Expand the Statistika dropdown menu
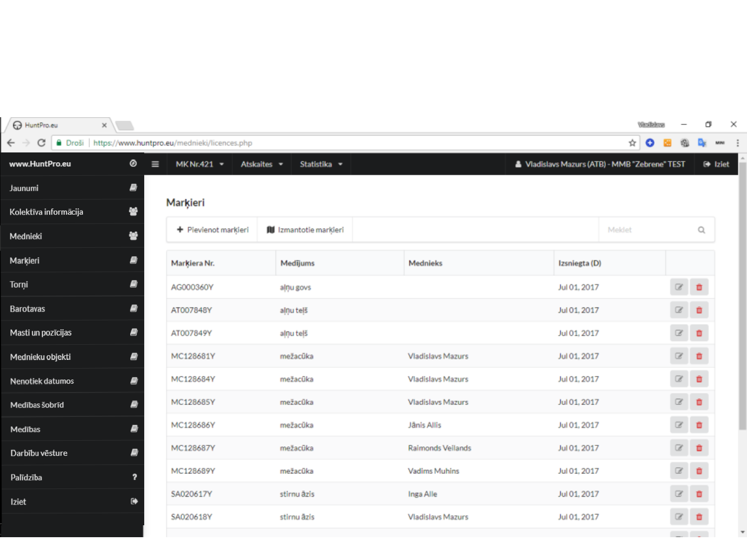This screenshot has width=747, height=560. pyautogui.click(x=321, y=164)
